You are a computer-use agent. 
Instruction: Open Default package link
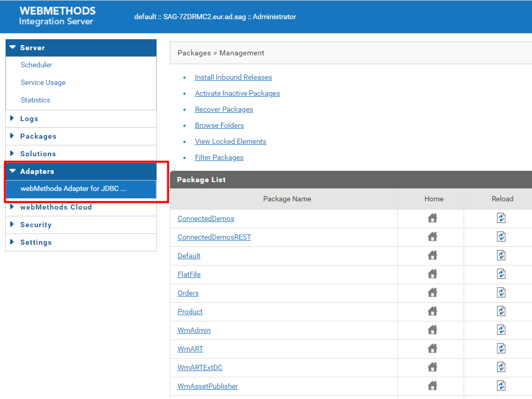(x=189, y=256)
